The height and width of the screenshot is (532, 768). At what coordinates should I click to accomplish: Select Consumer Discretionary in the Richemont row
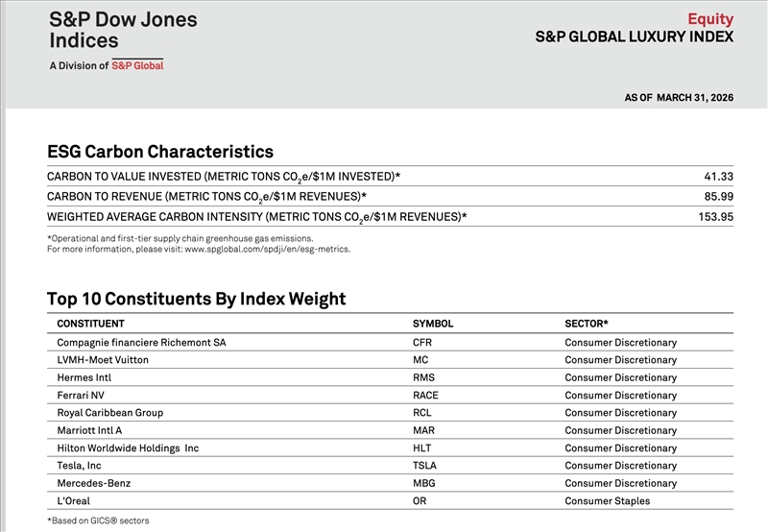(620, 343)
